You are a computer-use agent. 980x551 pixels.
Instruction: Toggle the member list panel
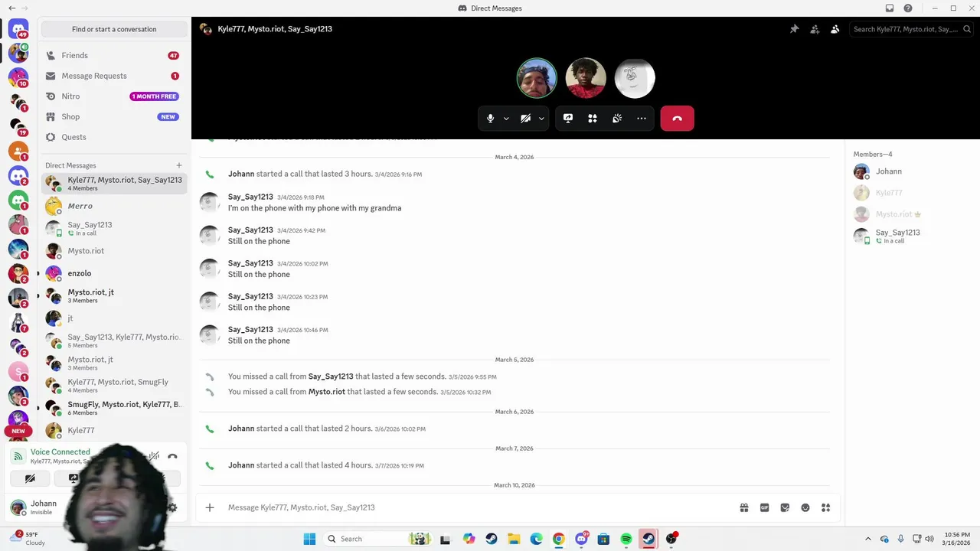(x=835, y=29)
